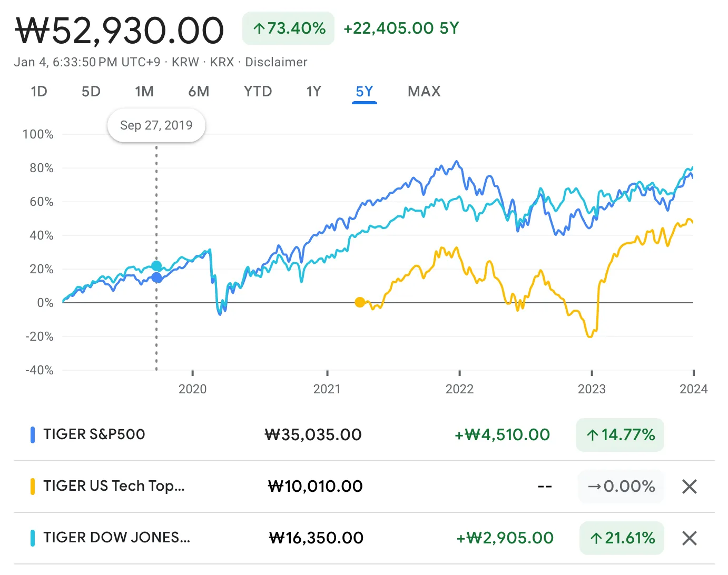Click the dark blue data point marker
The height and width of the screenshot is (575, 728).
click(x=156, y=277)
